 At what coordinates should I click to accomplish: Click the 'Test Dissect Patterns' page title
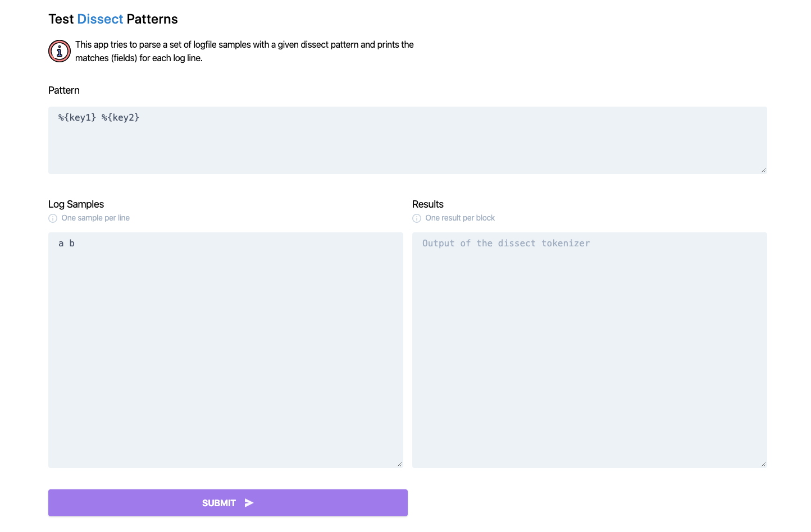[112, 19]
